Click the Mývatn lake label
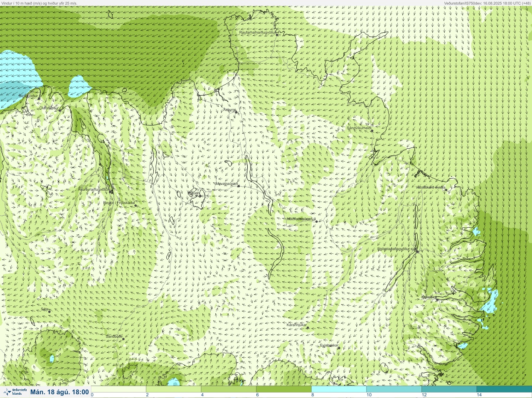The width and height of the screenshot is (532, 398). [x=194, y=193]
